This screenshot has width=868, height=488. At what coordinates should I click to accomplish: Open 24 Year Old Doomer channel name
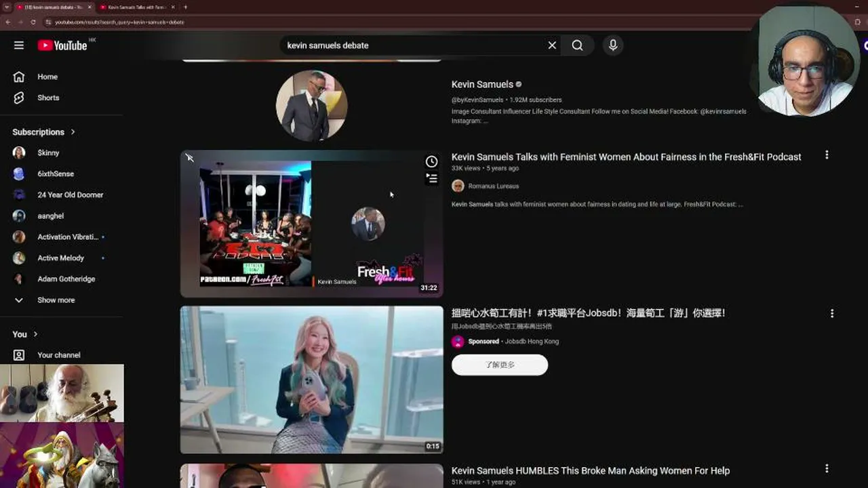pos(71,195)
